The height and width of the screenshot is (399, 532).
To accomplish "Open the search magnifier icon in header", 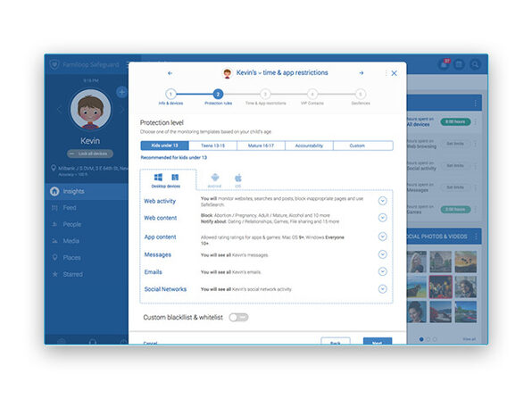I will click(475, 64).
